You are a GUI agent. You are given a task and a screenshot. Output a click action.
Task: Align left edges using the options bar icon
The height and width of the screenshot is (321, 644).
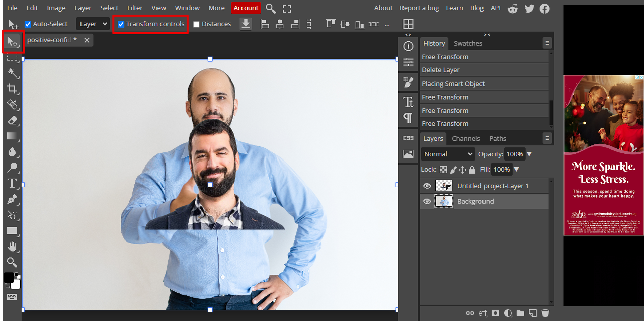(265, 24)
